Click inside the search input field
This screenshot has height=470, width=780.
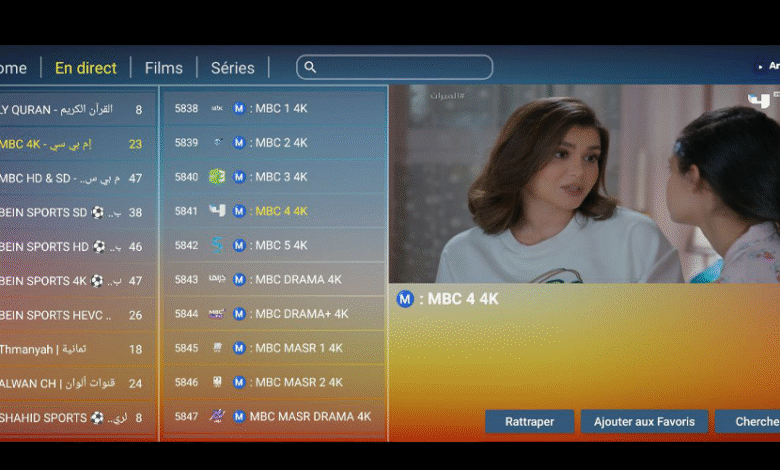400,67
